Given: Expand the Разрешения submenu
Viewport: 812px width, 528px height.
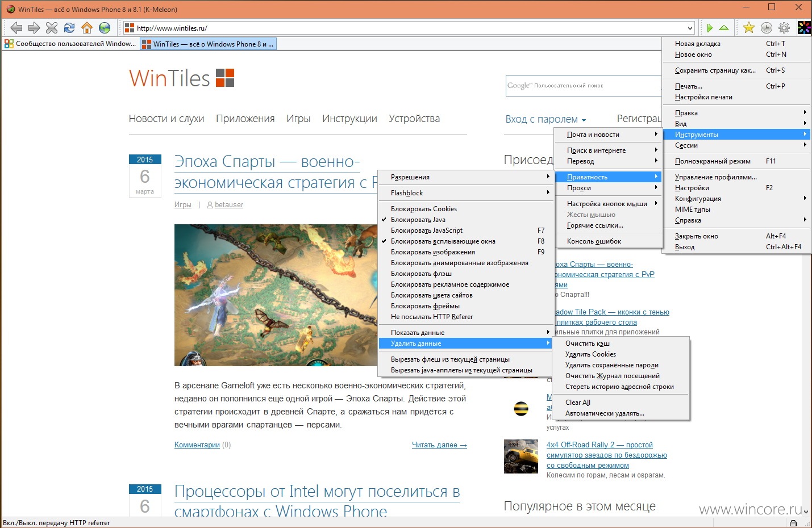Looking at the screenshot, I should point(466,177).
